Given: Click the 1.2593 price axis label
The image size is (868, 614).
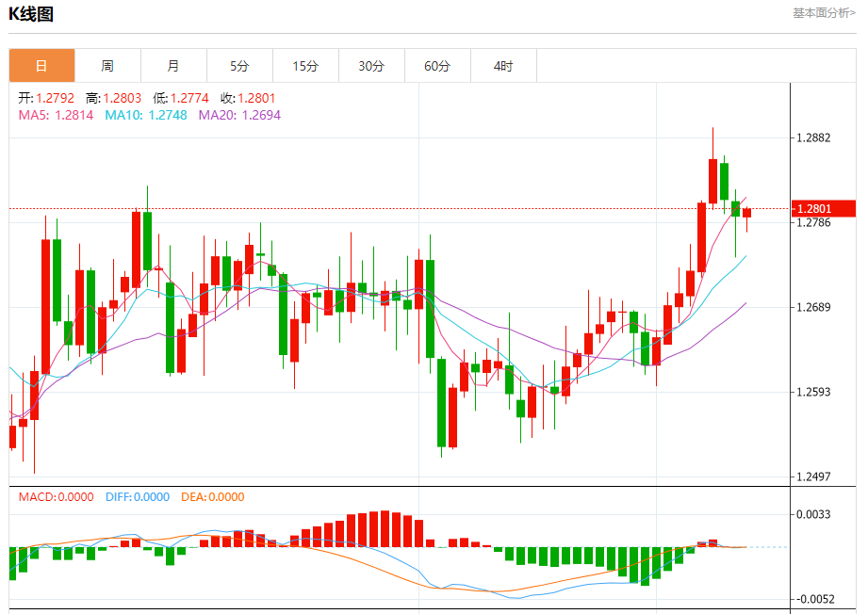Looking at the screenshot, I should [x=813, y=392].
